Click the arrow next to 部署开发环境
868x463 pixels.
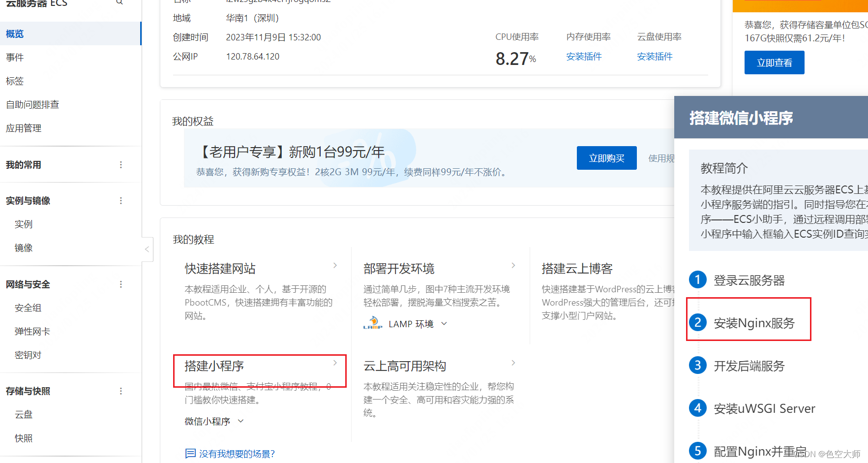point(513,266)
